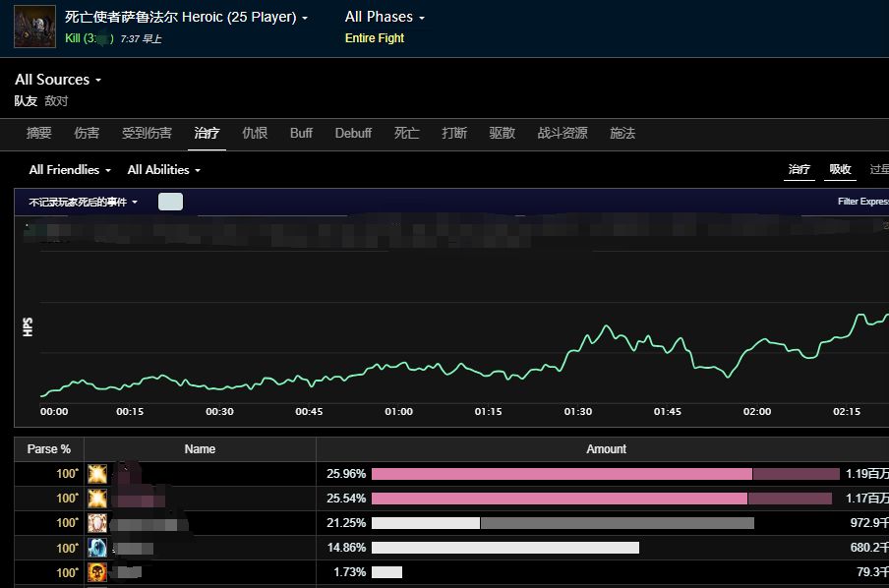Viewport: 889px width, 588px height.
Task: Switch to 敌对 enemies view
Action: 56,101
